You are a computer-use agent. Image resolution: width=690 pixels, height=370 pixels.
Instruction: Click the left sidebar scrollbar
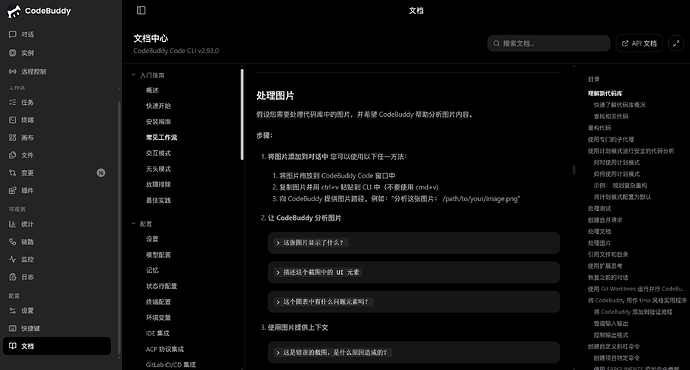click(119, 227)
